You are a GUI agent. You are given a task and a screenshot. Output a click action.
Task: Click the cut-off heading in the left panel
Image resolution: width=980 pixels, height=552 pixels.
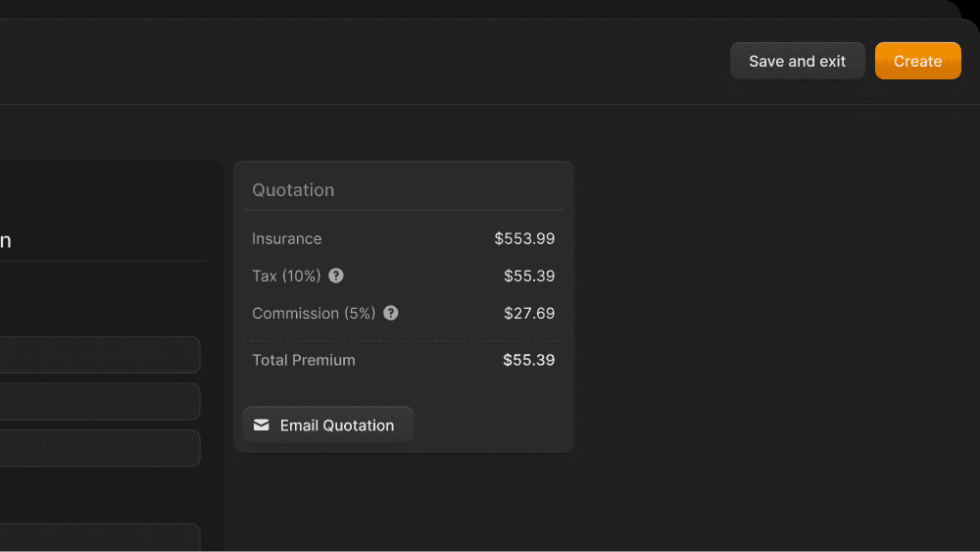[x=5, y=240]
